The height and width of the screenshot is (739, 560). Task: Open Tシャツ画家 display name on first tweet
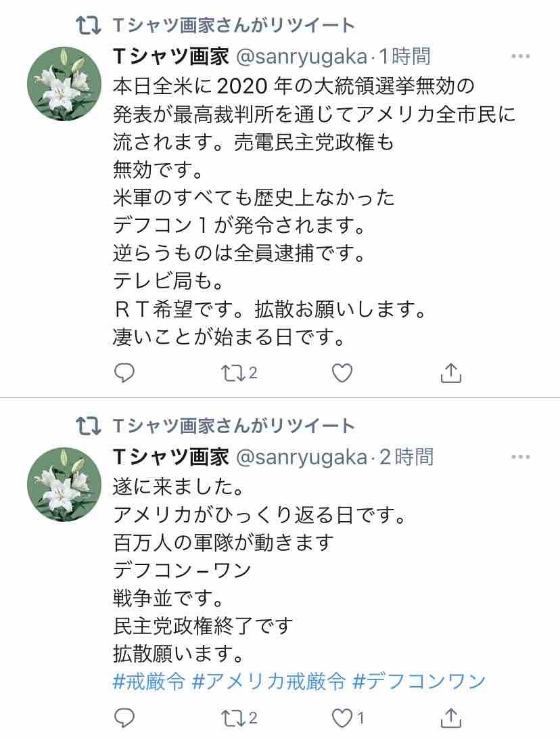tap(170, 56)
